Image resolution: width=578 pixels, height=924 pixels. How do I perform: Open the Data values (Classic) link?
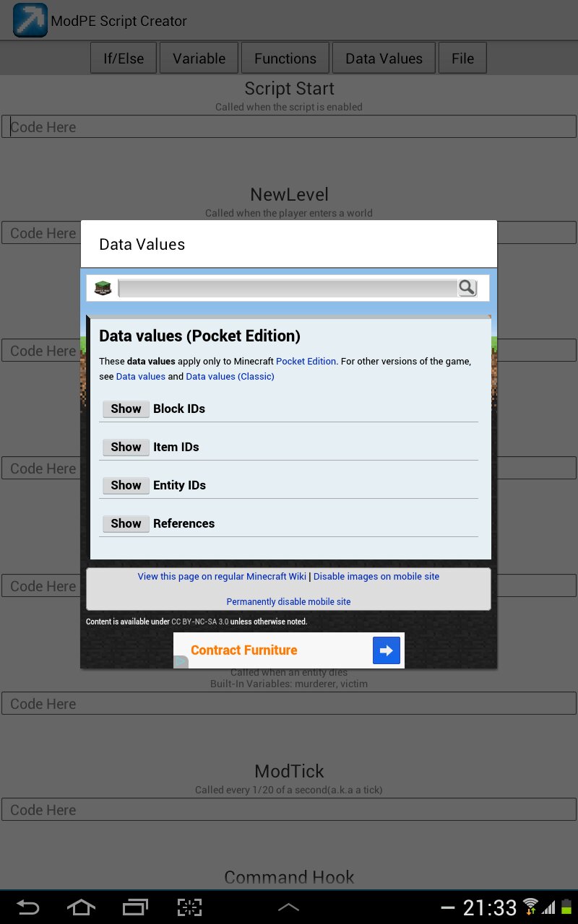click(x=230, y=376)
